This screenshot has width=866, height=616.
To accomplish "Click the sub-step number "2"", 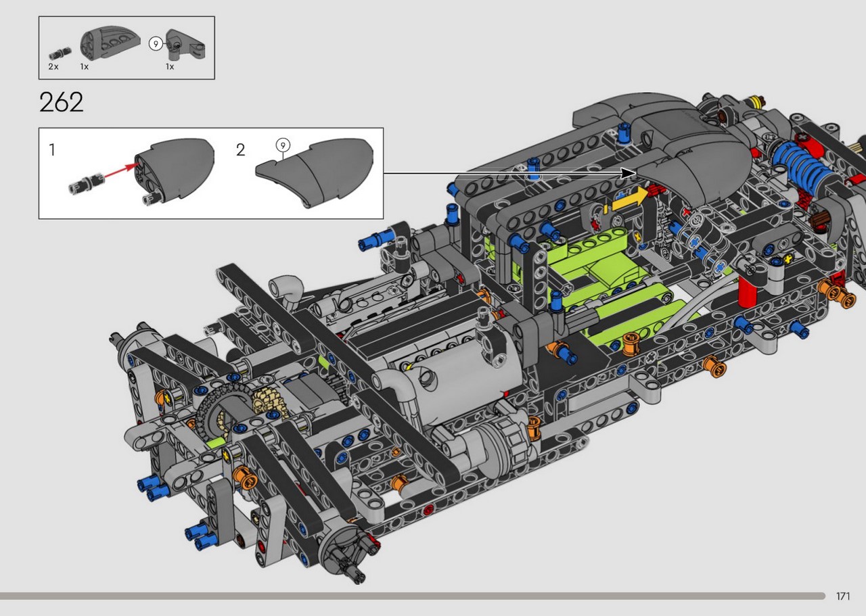I will tap(241, 150).
